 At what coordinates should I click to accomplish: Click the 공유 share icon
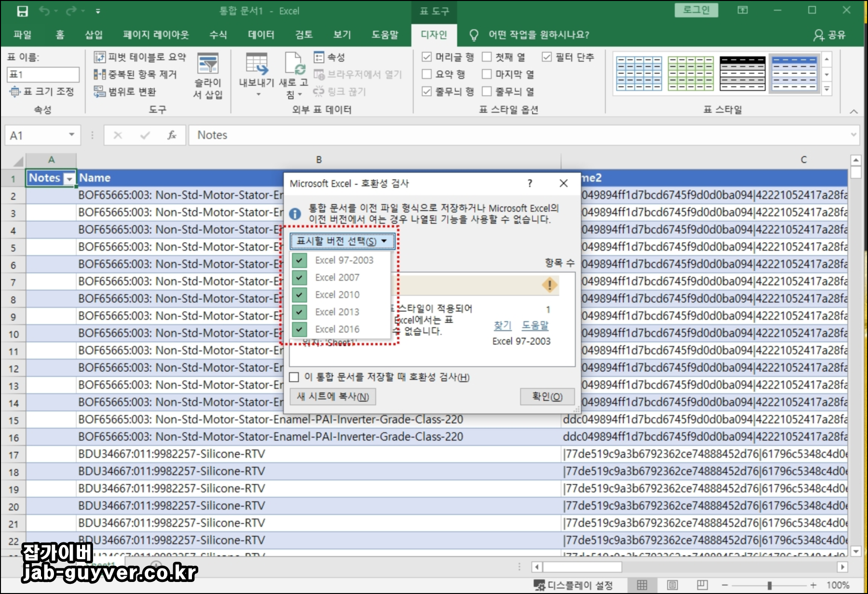(x=818, y=35)
